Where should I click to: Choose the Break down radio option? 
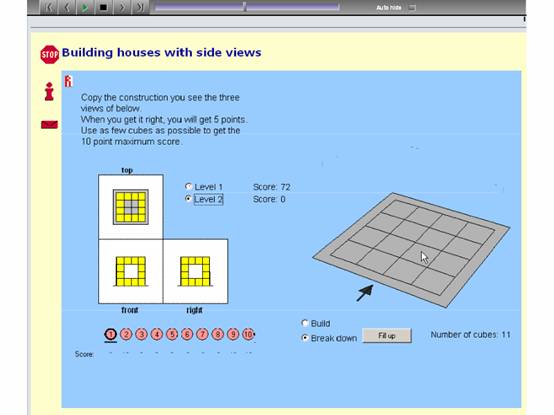click(305, 338)
